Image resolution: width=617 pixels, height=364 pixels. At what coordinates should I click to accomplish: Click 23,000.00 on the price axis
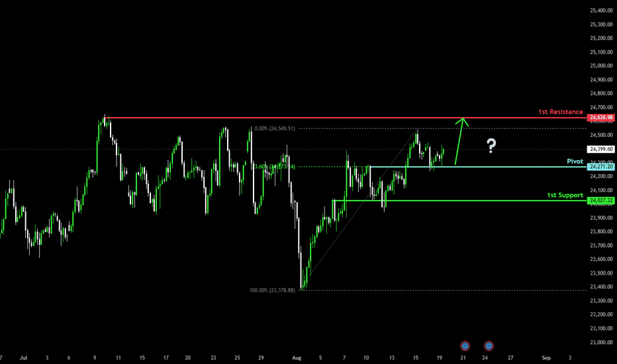[601, 342]
